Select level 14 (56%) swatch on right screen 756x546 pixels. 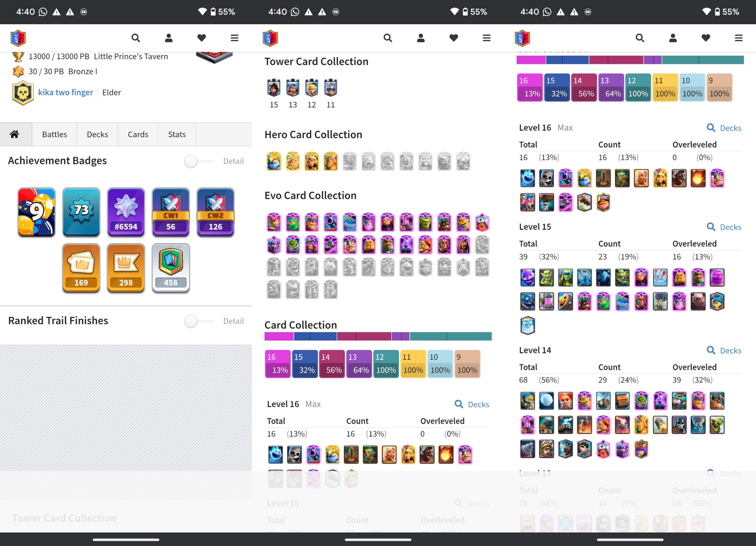pyautogui.click(x=584, y=87)
